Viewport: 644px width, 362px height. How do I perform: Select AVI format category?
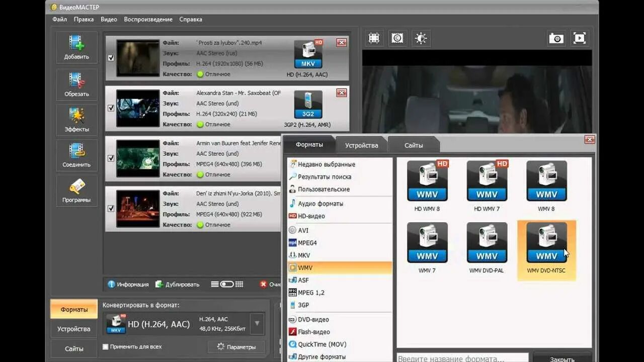(340, 230)
